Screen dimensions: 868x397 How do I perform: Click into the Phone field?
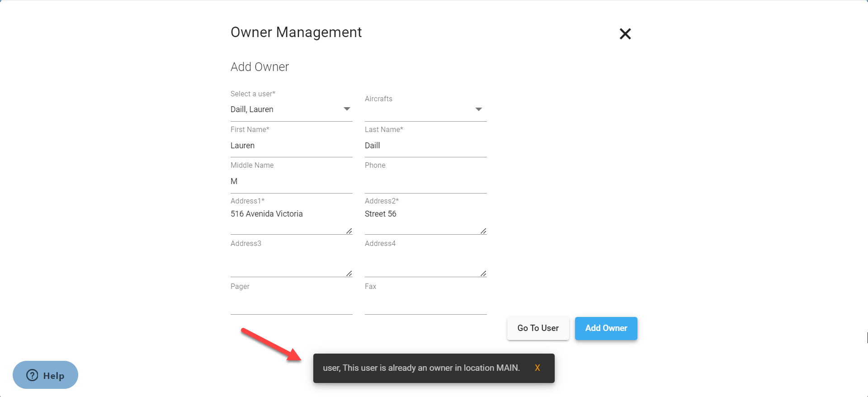click(425, 181)
